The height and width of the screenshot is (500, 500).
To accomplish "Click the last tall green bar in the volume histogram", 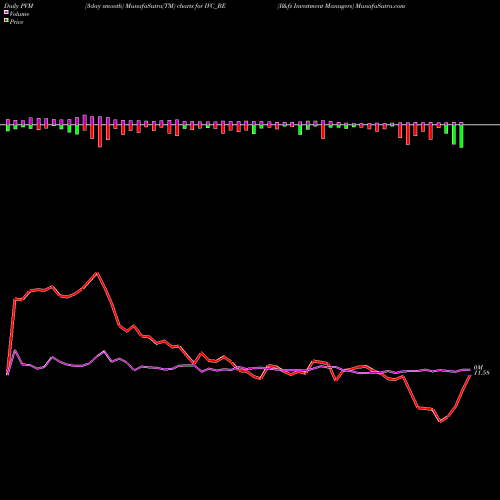I will pyautogui.click(x=461, y=135).
